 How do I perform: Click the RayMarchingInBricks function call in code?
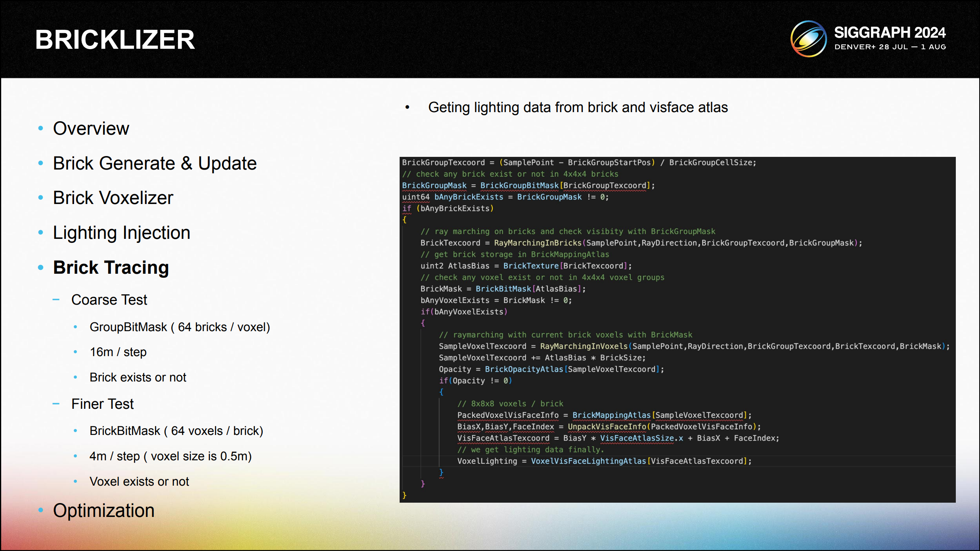click(x=537, y=243)
